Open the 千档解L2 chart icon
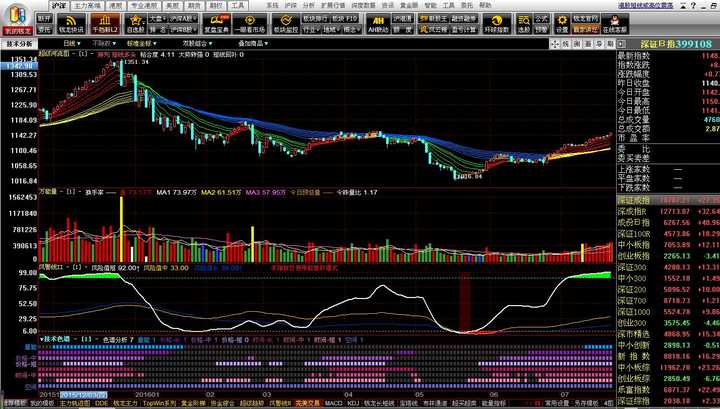This screenshot has height=409, width=720. [105, 23]
